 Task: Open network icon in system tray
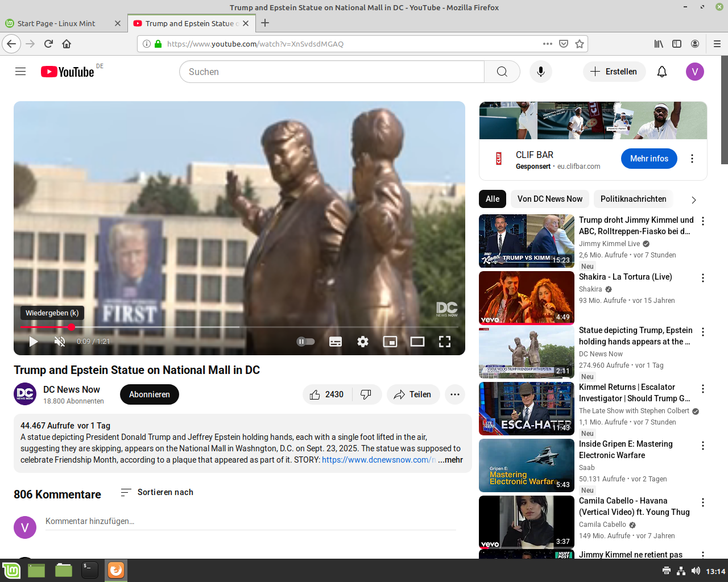[x=681, y=571]
